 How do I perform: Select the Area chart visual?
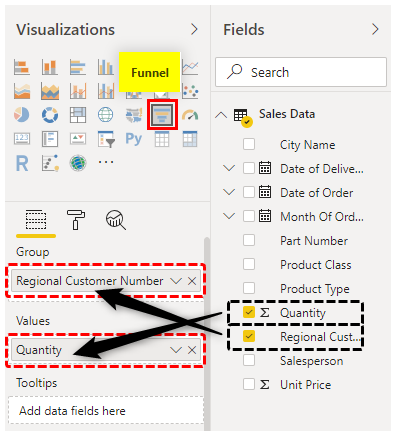tap(22, 91)
